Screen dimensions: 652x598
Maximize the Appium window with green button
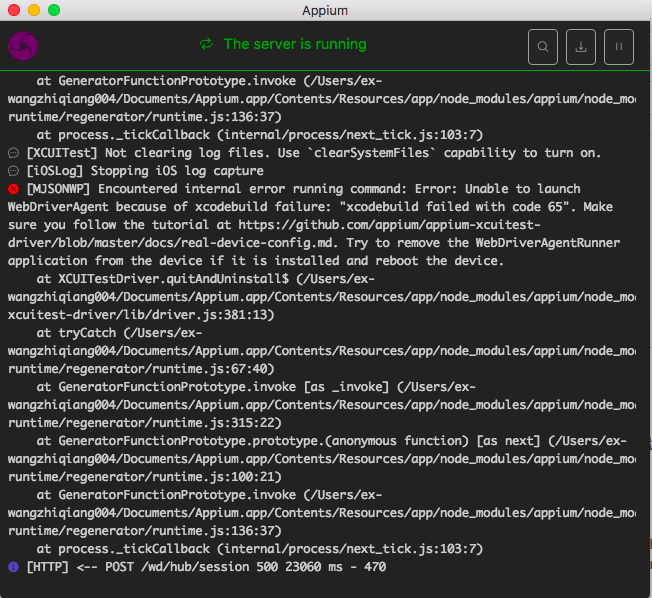point(54,10)
